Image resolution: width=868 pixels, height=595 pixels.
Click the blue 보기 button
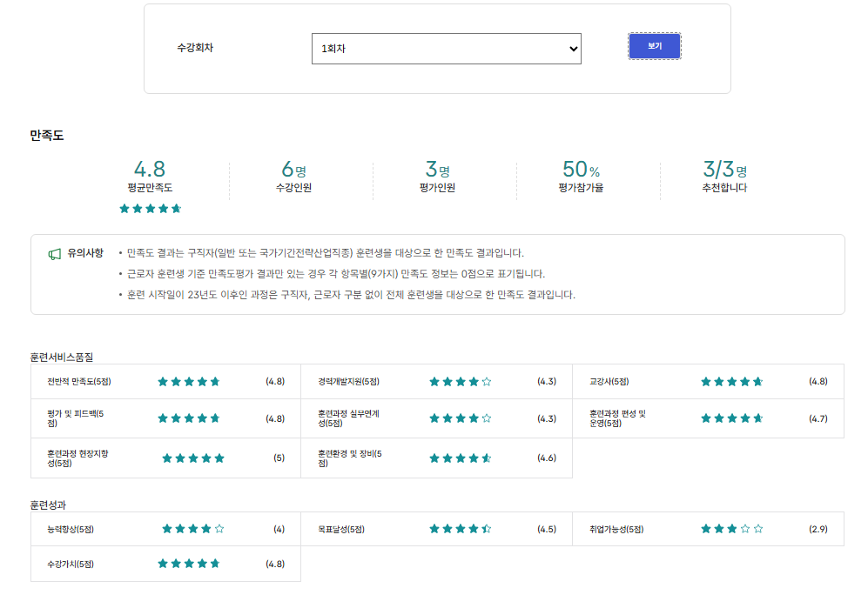point(655,46)
